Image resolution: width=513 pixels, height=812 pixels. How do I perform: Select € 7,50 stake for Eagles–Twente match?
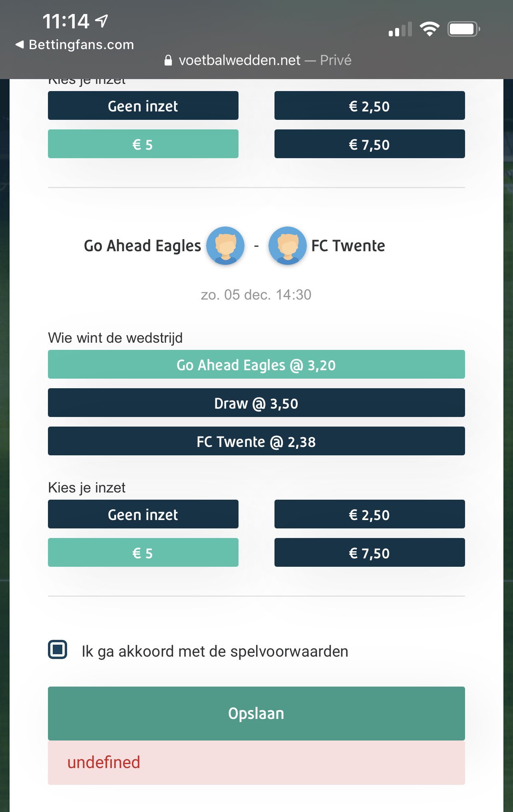coord(370,552)
